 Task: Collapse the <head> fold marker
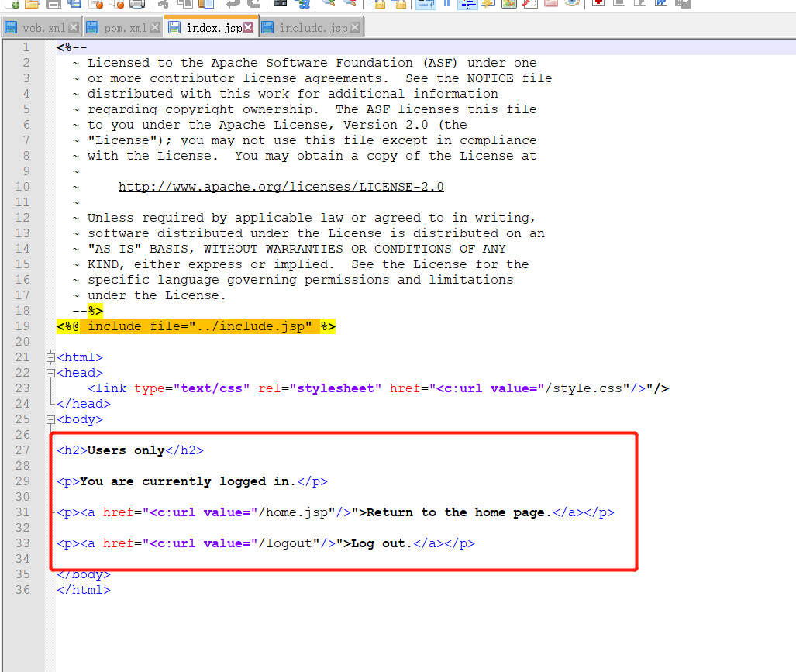point(50,373)
